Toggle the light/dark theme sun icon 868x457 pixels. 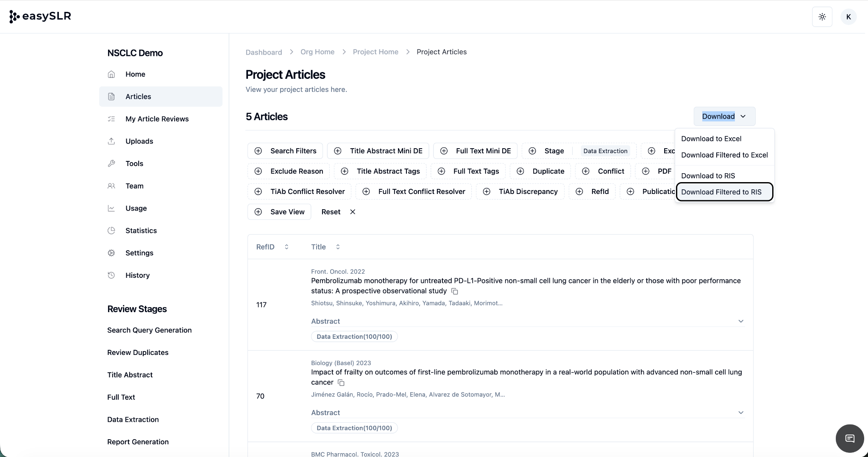(x=822, y=17)
